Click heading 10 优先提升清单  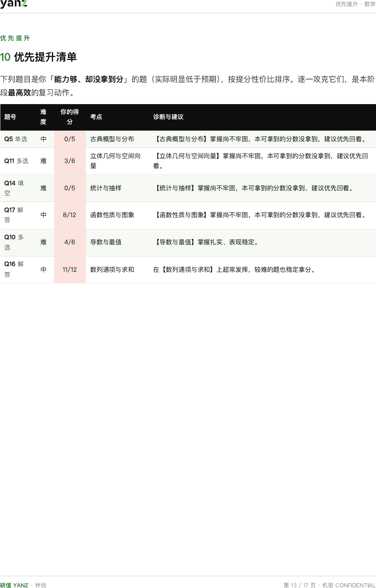pyautogui.click(x=39, y=57)
